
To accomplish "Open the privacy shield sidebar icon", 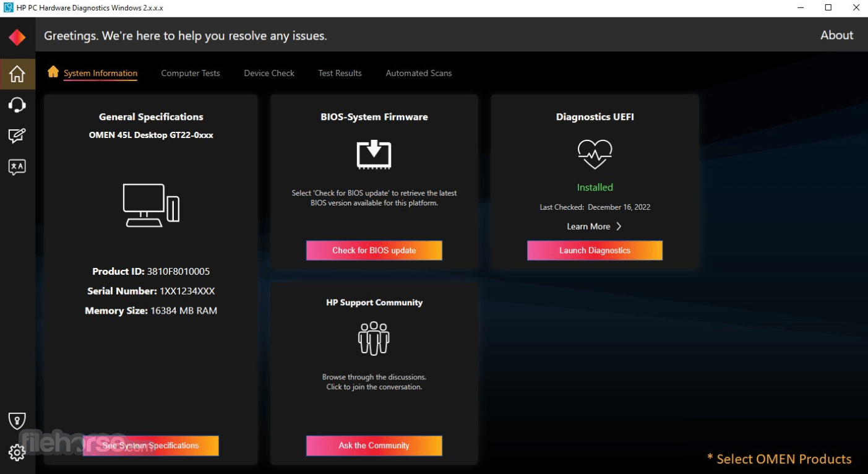I will [x=17, y=421].
